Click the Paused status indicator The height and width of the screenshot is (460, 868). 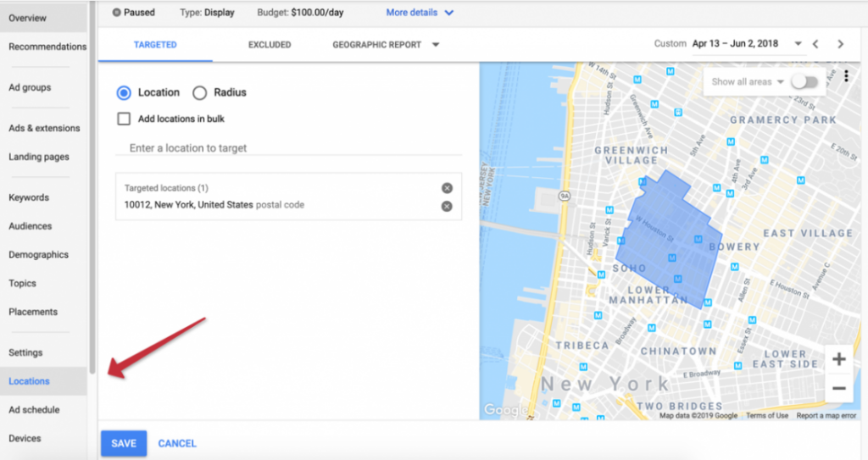coord(133,13)
